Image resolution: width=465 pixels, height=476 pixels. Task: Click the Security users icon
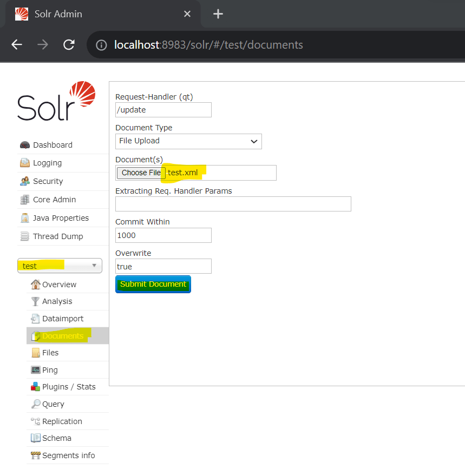pos(25,181)
